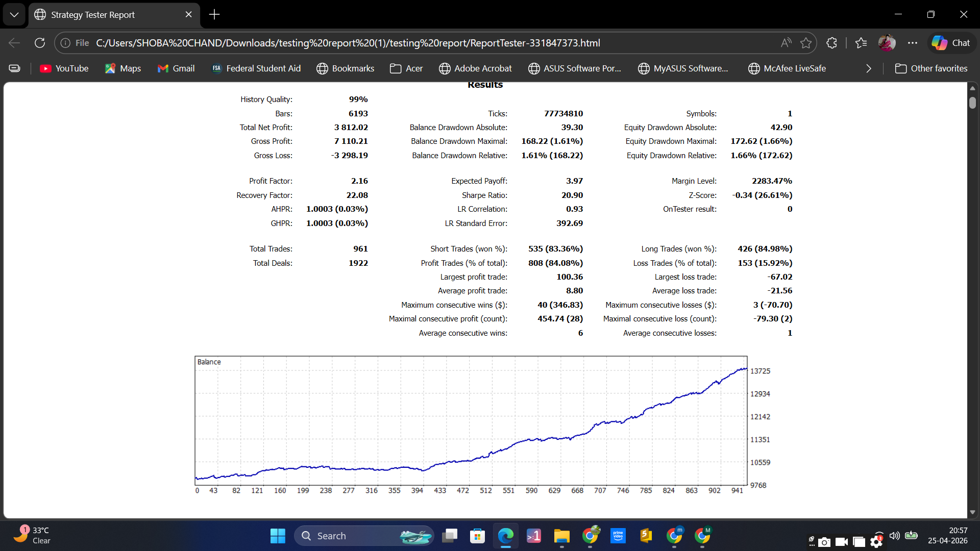
Task: Open File Explorer from taskbar
Action: click(561, 536)
